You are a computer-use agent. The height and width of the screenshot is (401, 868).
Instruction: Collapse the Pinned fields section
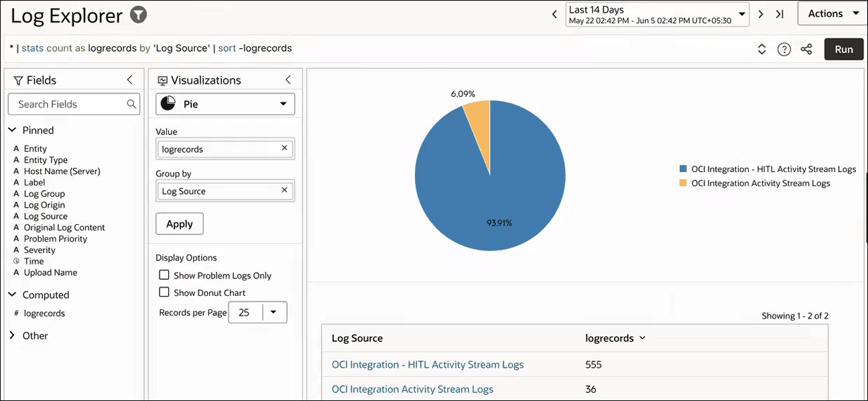coord(12,130)
